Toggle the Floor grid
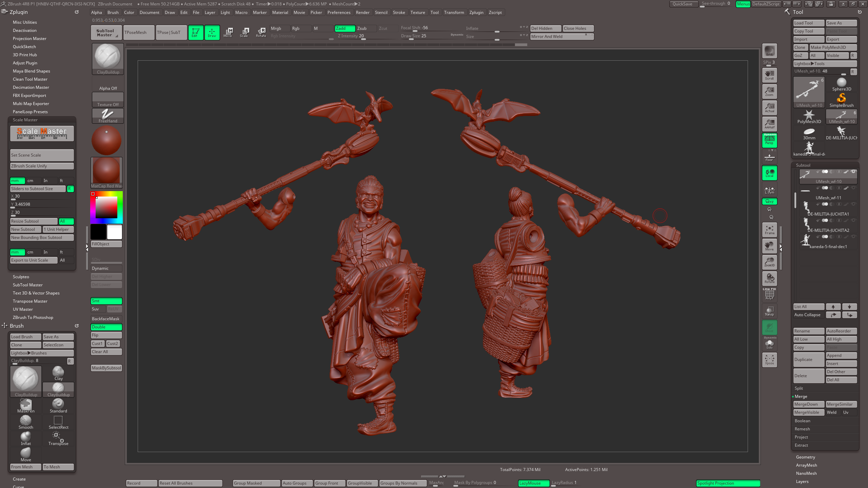This screenshot has height=488, width=868. coord(769,157)
